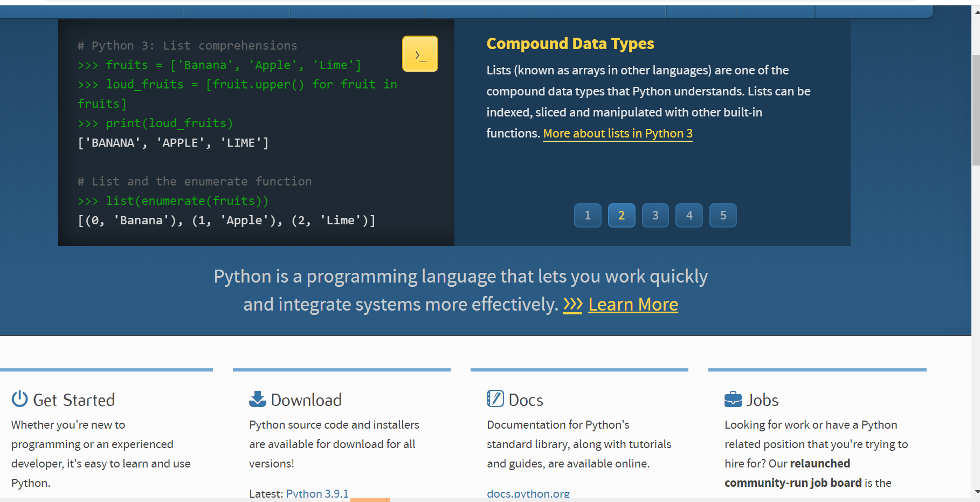Click the Get Started power icon
980x502 pixels.
coord(19,399)
